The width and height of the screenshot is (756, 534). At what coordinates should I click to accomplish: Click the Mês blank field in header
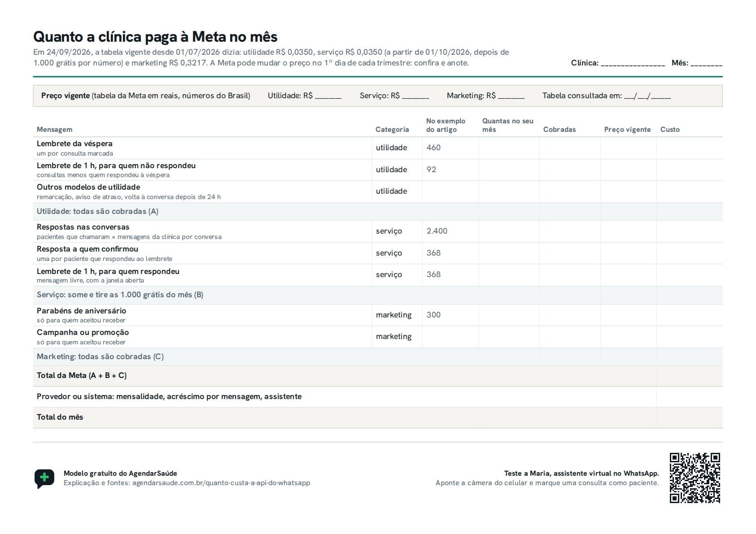706,63
